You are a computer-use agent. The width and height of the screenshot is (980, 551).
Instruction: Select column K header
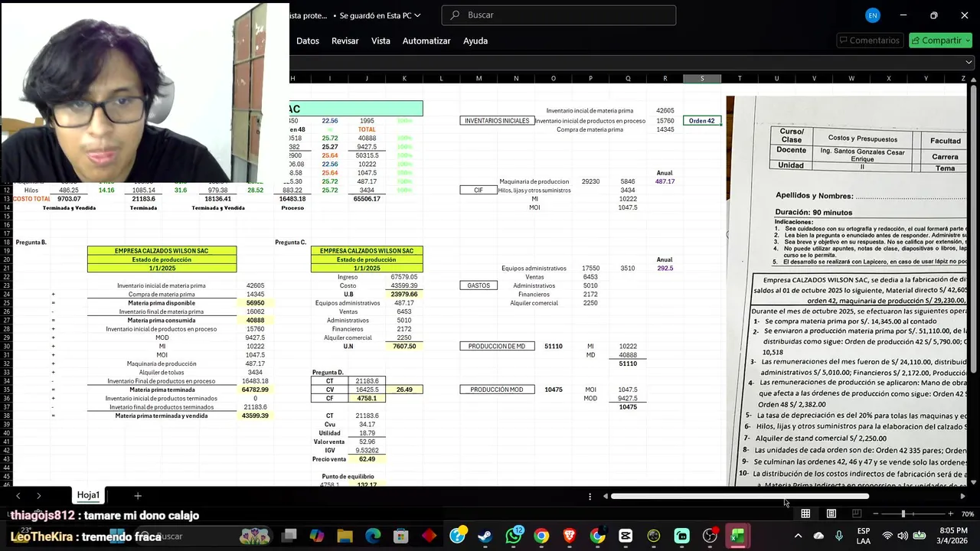click(404, 78)
